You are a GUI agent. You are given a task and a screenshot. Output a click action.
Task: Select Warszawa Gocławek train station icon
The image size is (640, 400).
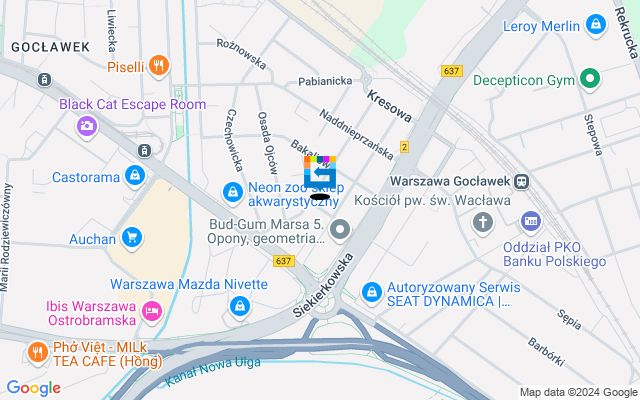pos(522,182)
